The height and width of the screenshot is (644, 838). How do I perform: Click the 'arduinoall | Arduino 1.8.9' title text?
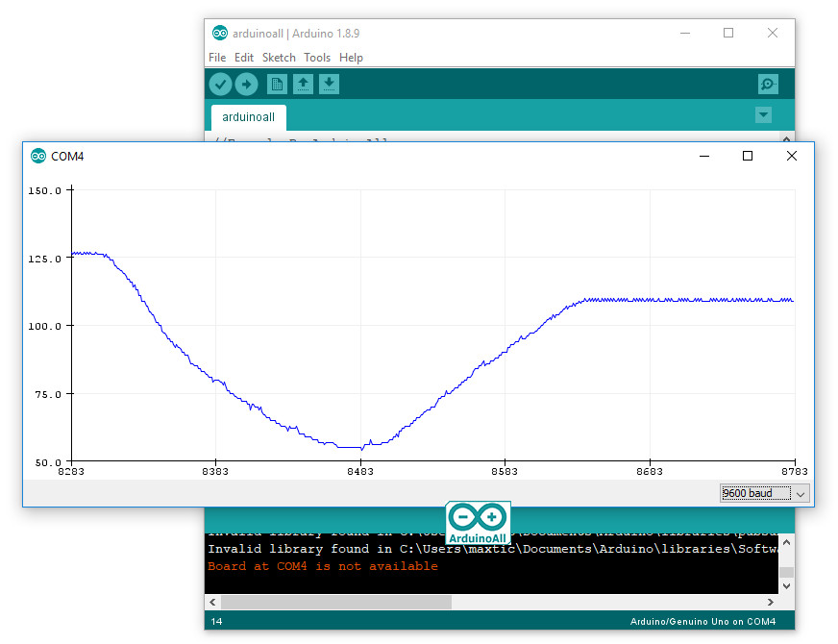click(x=296, y=33)
